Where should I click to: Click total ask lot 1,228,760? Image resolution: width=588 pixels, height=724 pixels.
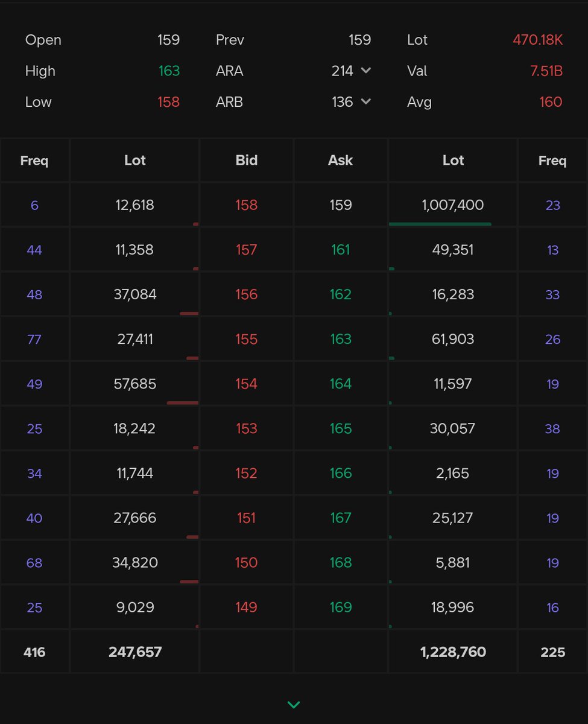coord(453,652)
